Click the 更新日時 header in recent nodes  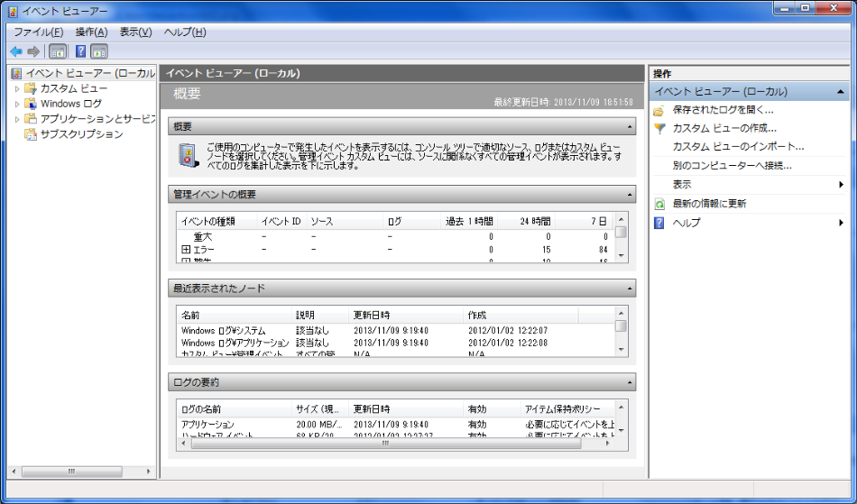click(406, 315)
